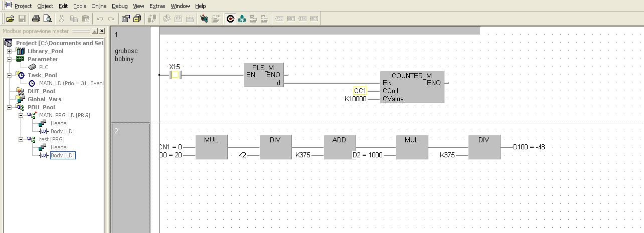Click the Print icon
Image resolution: width=644 pixels, height=233 pixels.
[36, 19]
